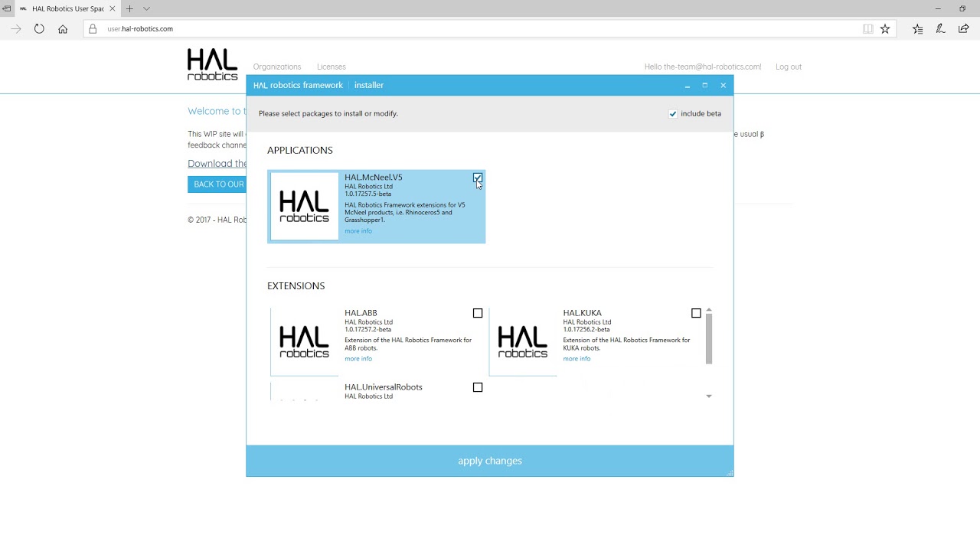The image size is (980, 551).
Task: Click HAL.McNeel.V5 logo thumbnail
Action: [304, 207]
